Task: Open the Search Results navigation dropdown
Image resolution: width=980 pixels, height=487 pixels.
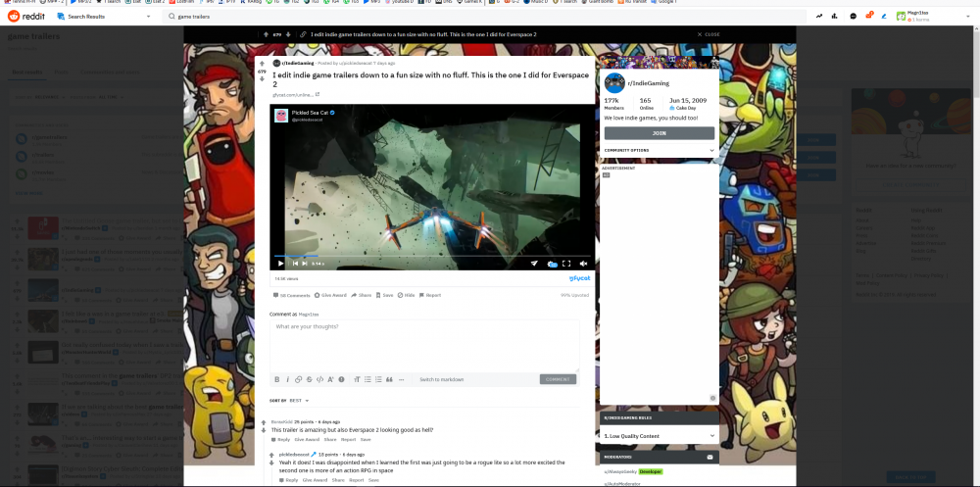Action: tap(104, 17)
